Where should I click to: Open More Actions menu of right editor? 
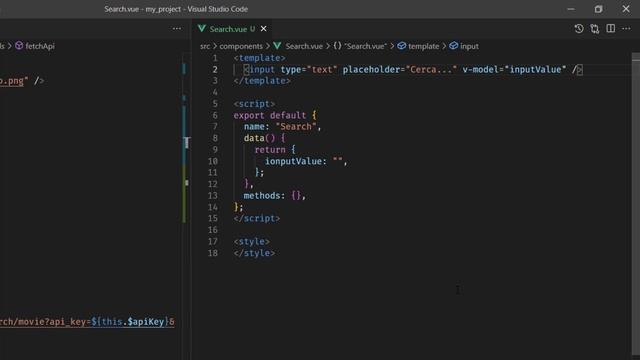[x=626, y=29]
